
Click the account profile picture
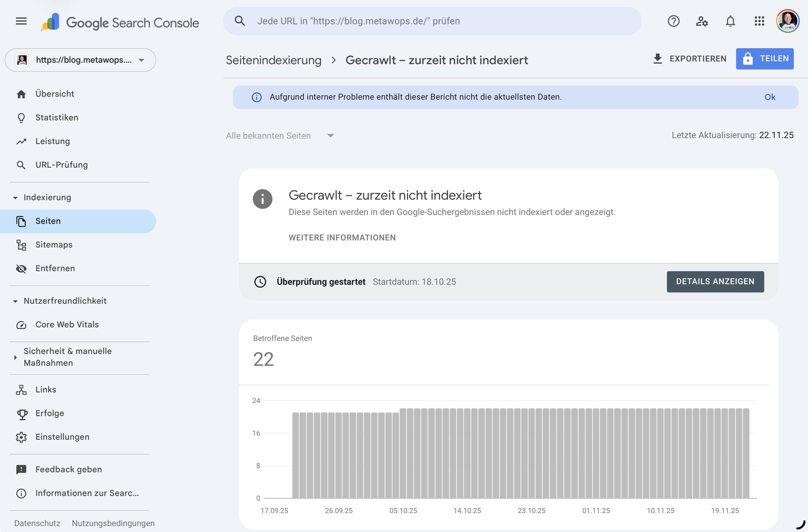coord(787,21)
